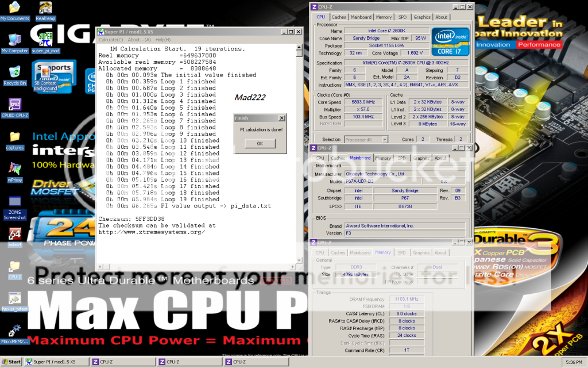Click the 'Socket 1155 LGA' package value

tap(386, 45)
